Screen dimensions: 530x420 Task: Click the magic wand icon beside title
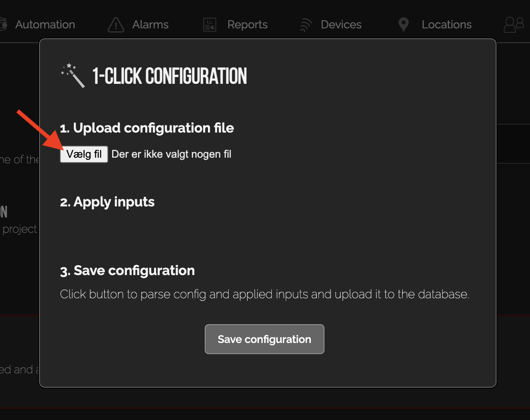[73, 75]
